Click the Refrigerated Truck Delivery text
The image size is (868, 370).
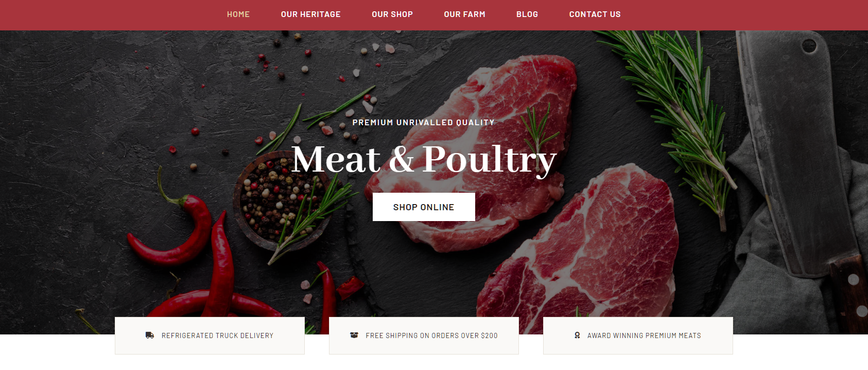point(217,335)
